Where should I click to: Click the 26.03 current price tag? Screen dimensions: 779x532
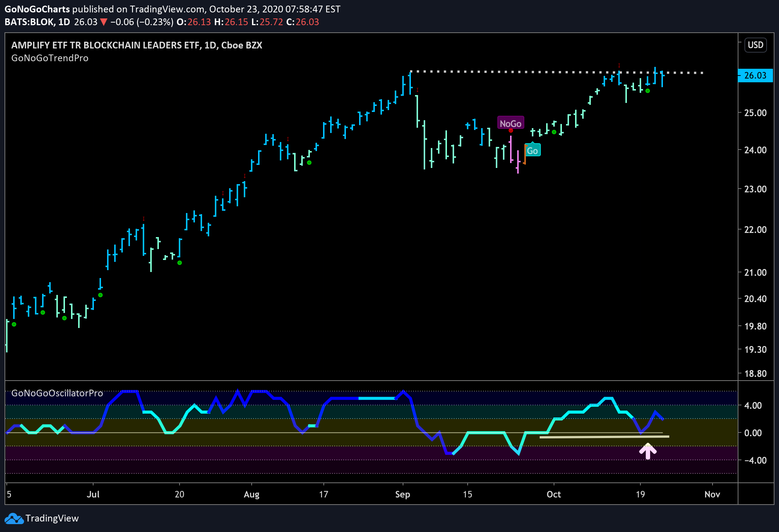[x=755, y=76]
